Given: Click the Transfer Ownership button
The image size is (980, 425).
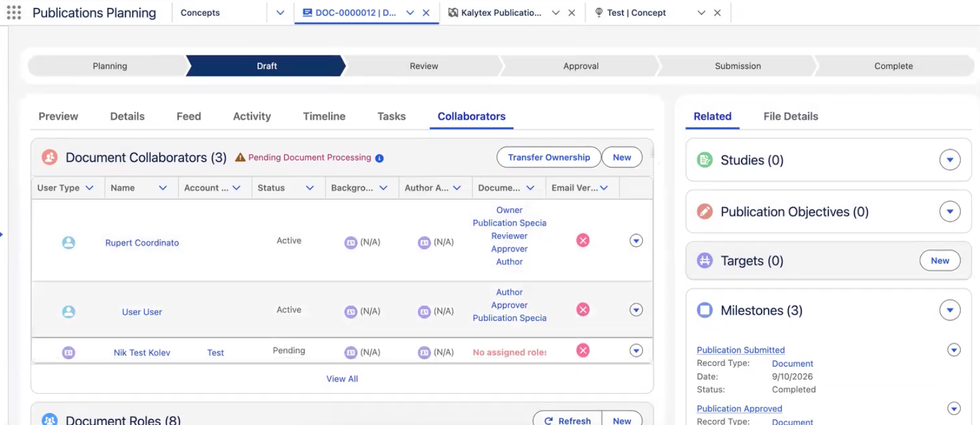Looking at the screenshot, I should [x=548, y=157].
